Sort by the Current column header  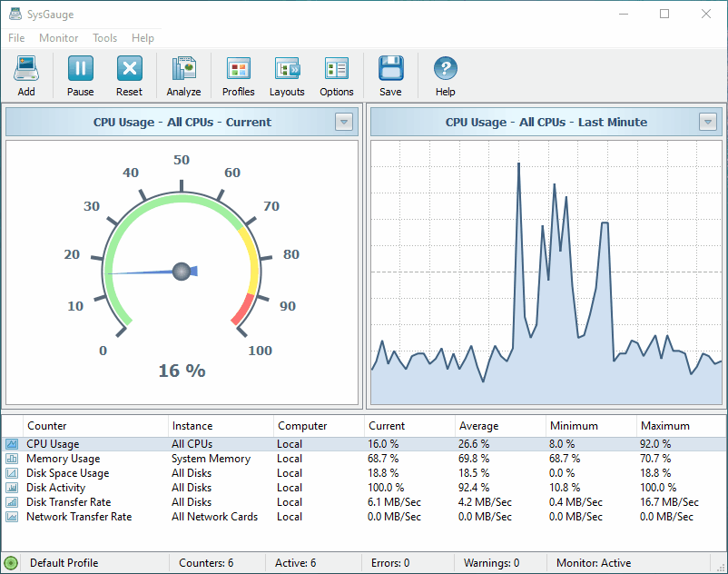410,426
